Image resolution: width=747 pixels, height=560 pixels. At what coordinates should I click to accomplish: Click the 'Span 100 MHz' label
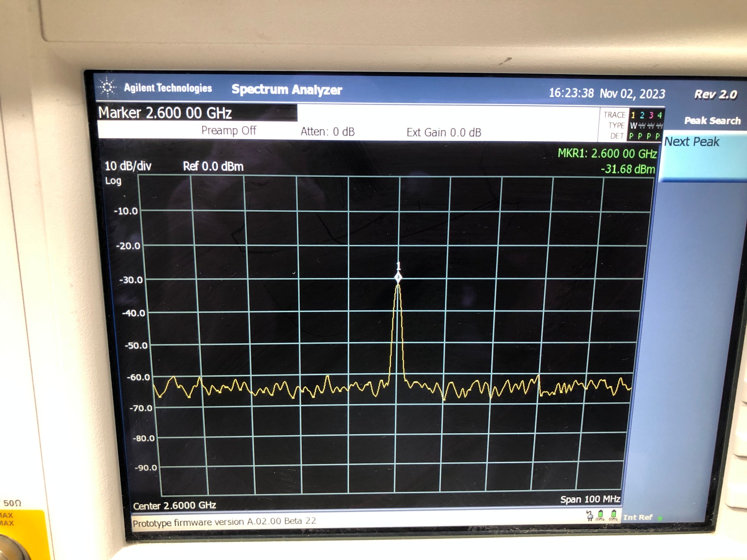[590, 499]
